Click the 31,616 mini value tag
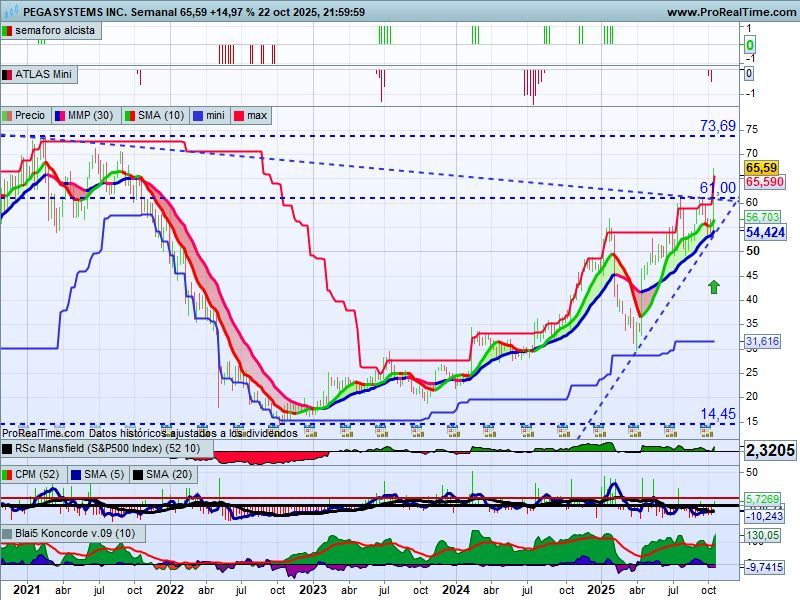Viewport: 800px width, 600px height. click(762, 341)
